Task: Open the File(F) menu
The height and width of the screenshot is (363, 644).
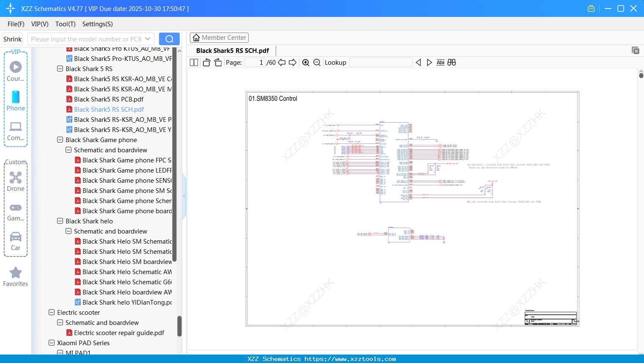Action: coord(16,24)
